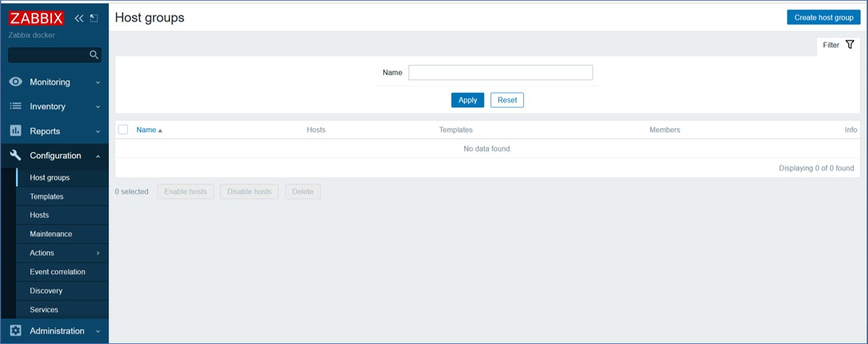Expand the Monitoring menu chevron
The width and height of the screenshot is (868, 344).
98,83
